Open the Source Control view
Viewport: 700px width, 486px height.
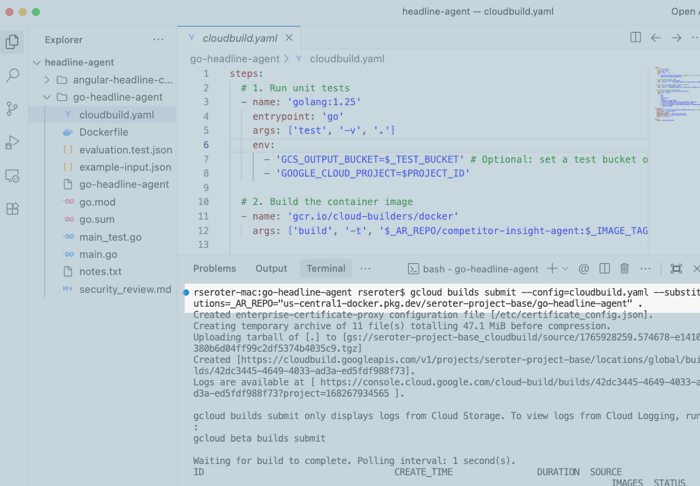(x=12, y=109)
